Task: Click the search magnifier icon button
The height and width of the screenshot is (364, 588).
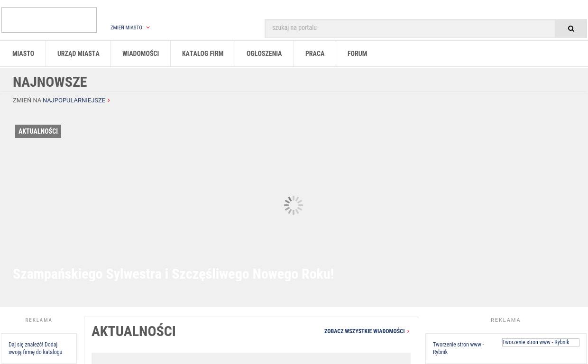Action: (571, 28)
